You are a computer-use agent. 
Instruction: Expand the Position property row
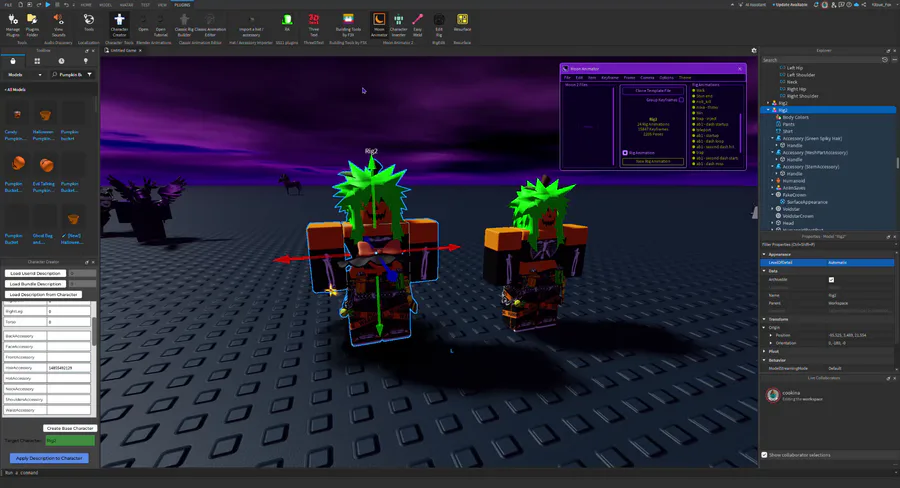(771, 335)
